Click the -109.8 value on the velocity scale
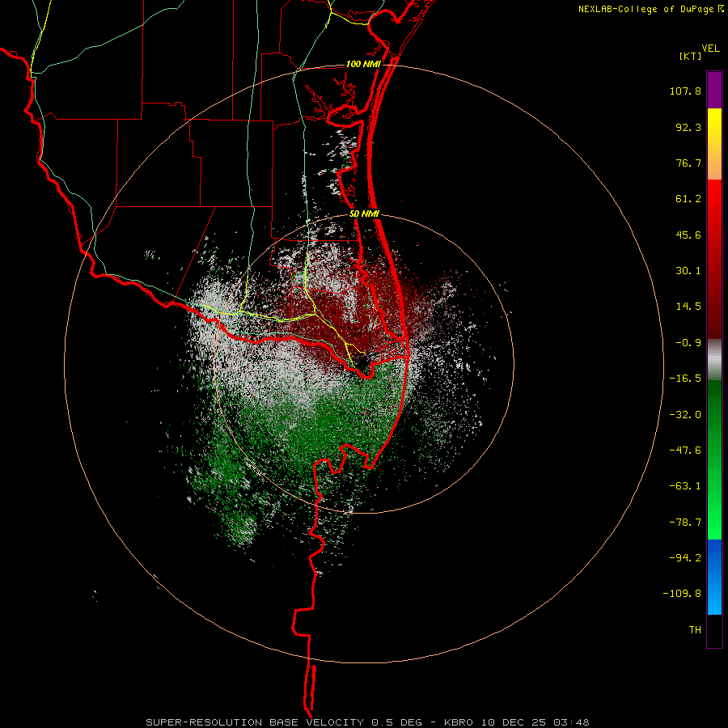 pos(682,594)
